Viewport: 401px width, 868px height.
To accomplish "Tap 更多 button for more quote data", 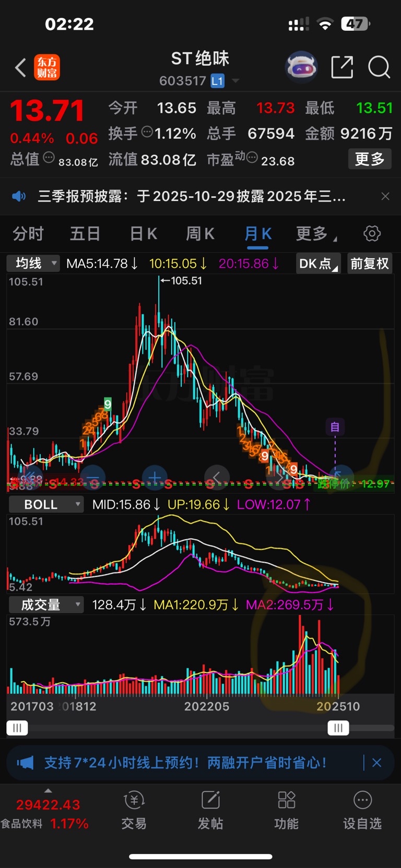I will pyautogui.click(x=370, y=159).
